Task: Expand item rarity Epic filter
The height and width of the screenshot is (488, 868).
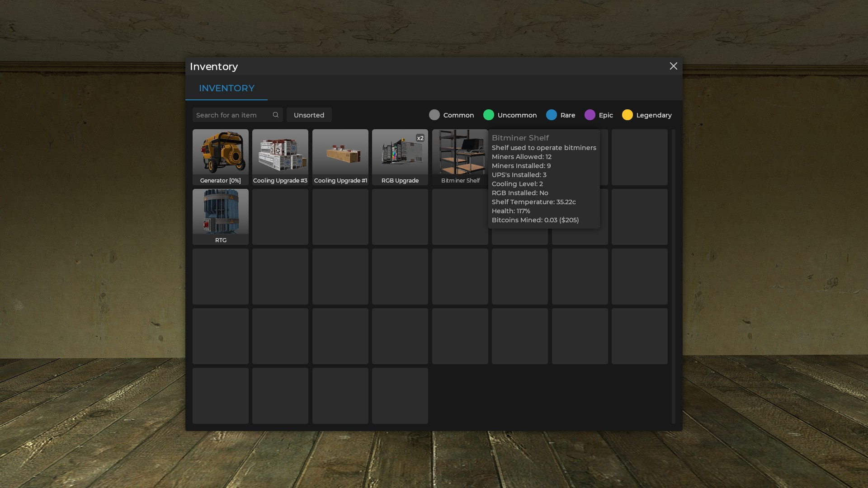Action: pos(599,114)
